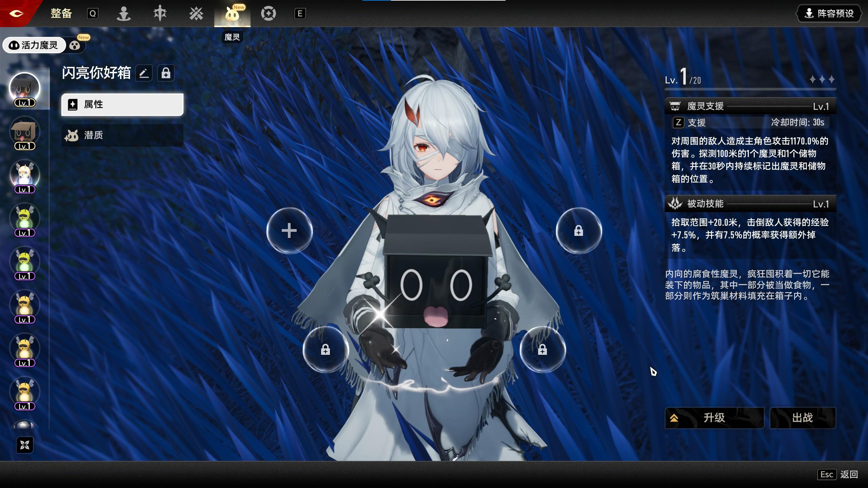868x488 pixels.
Task: Click the level progress bar under Lv.1/20
Action: [x=750, y=89]
